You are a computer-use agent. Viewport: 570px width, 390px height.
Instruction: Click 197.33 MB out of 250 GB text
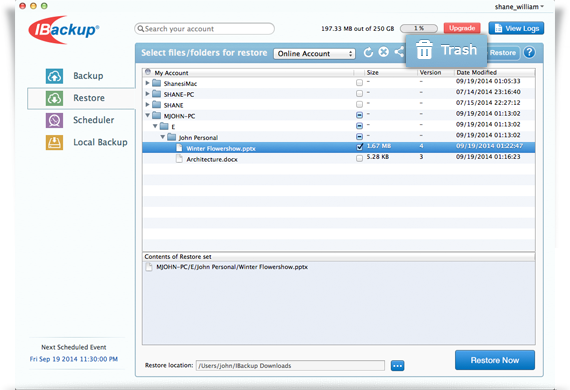click(357, 29)
